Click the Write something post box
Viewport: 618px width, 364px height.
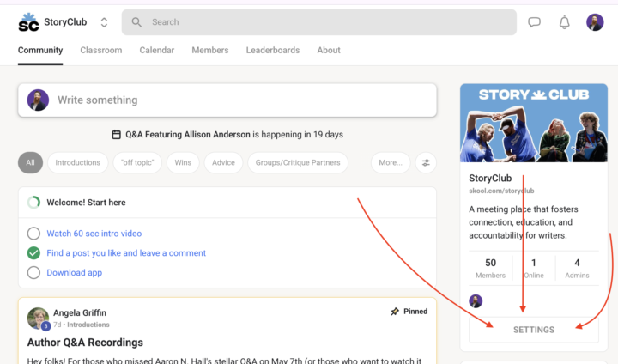[227, 100]
